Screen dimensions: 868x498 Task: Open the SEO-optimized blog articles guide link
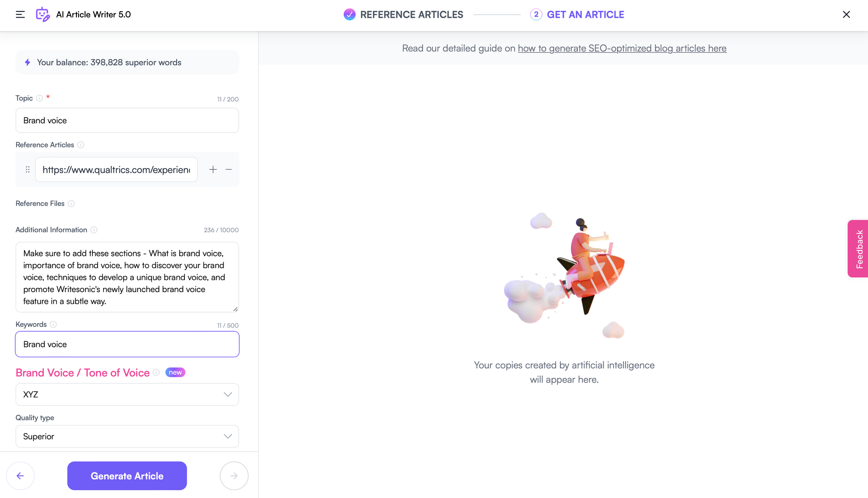622,48
